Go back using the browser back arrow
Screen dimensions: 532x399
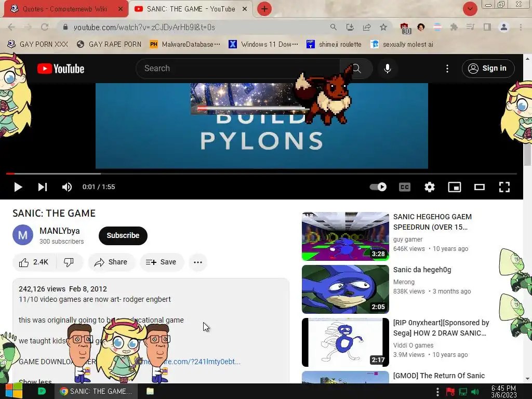click(x=11, y=27)
